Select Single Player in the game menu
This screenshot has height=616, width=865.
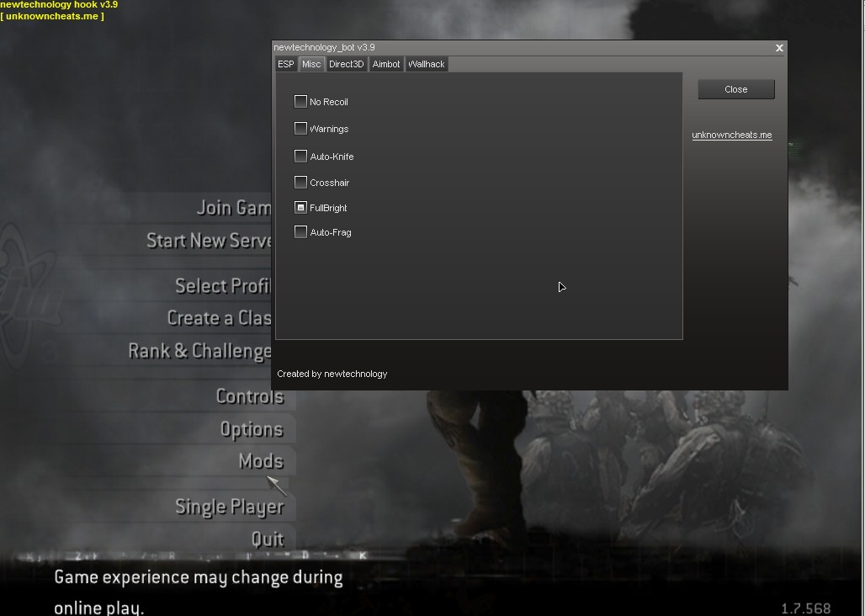230,507
